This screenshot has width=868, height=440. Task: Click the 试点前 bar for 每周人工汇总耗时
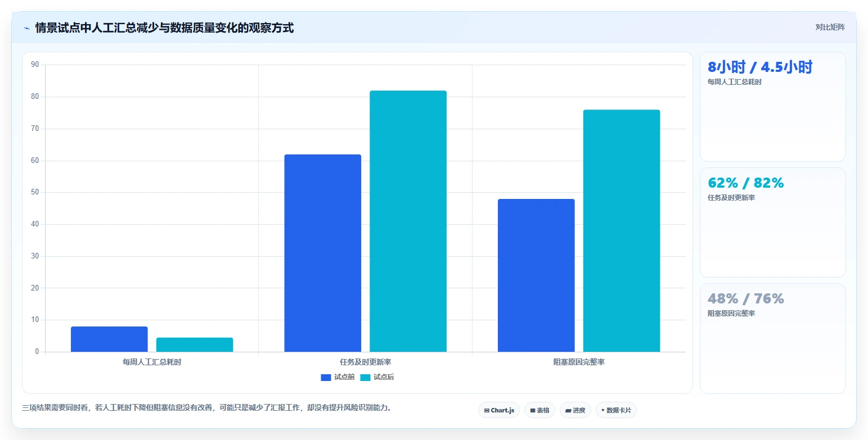(109, 339)
